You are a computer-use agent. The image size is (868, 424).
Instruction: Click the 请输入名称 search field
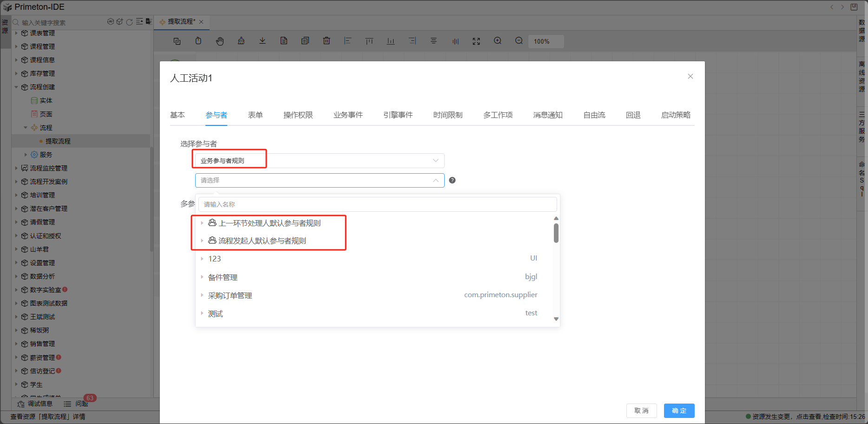tap(377, 204)
